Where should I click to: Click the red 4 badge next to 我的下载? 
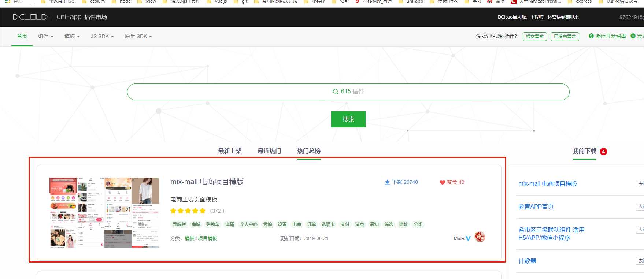603,152
